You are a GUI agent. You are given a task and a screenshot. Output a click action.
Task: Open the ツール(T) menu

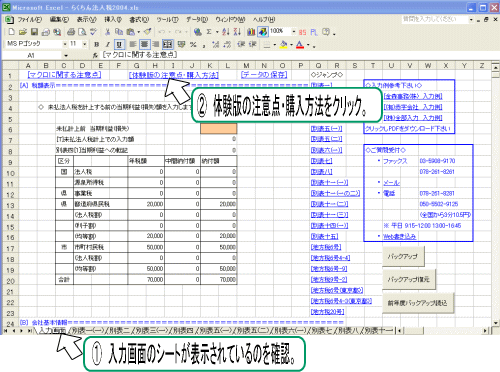[168, 20]
